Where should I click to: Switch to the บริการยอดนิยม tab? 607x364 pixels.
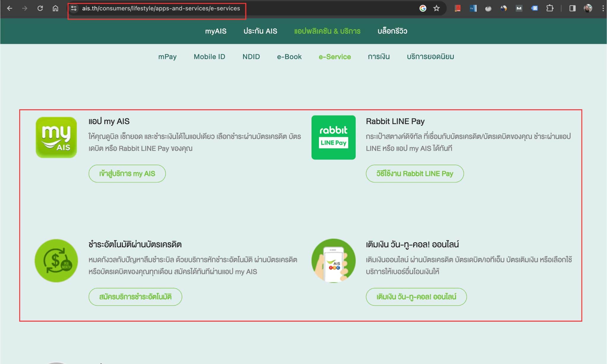pyautogui.click(x=430, y=57)
